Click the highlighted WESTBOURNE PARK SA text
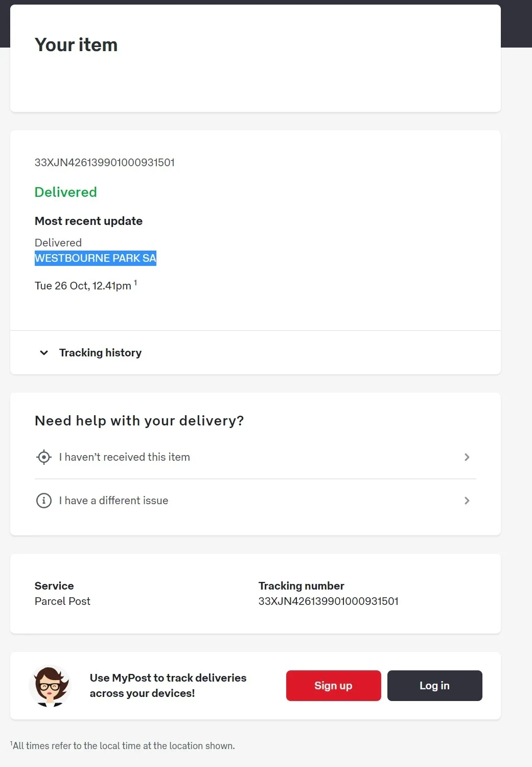Viewport: 532px width, 767px height. click(96, 258)
